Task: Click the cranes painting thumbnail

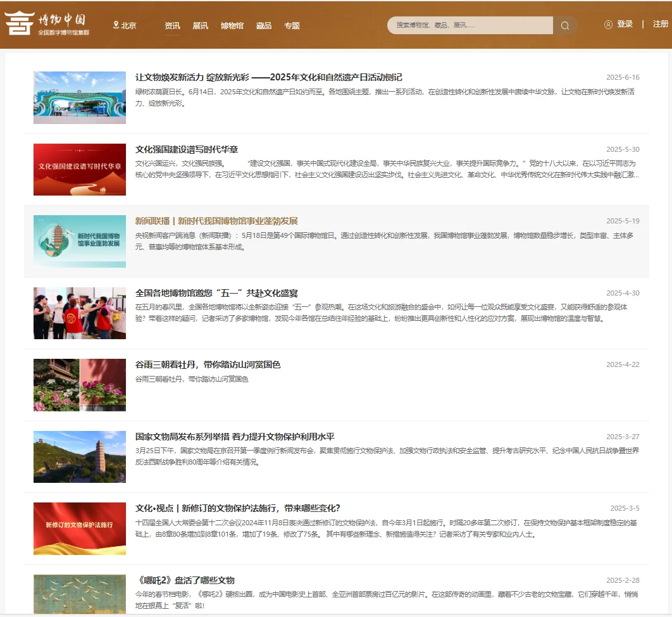Action: [x=80, y=594]
